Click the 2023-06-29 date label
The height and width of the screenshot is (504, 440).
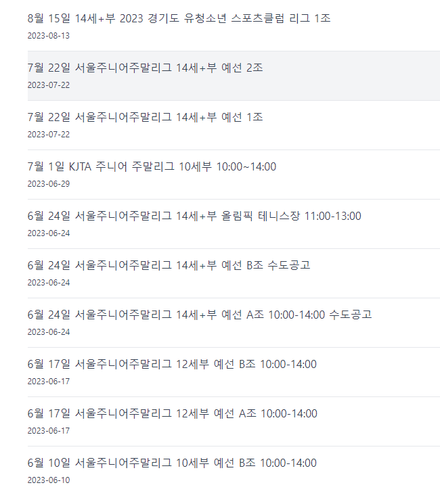(x=49, y=184)
